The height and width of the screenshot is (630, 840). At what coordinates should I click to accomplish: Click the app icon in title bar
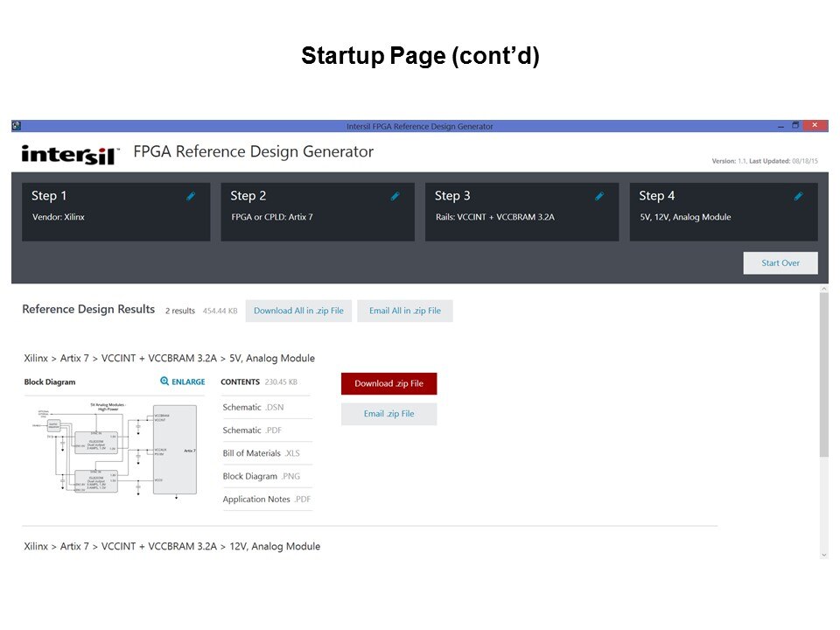17,126
